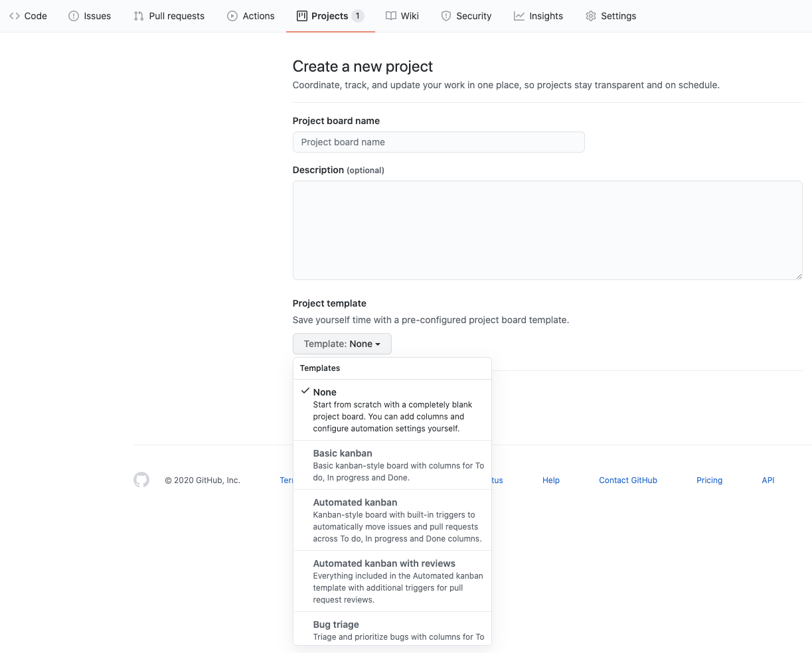Click the Projects tab label
Viewport: 812px width, 653px height.
coord(330,16)
